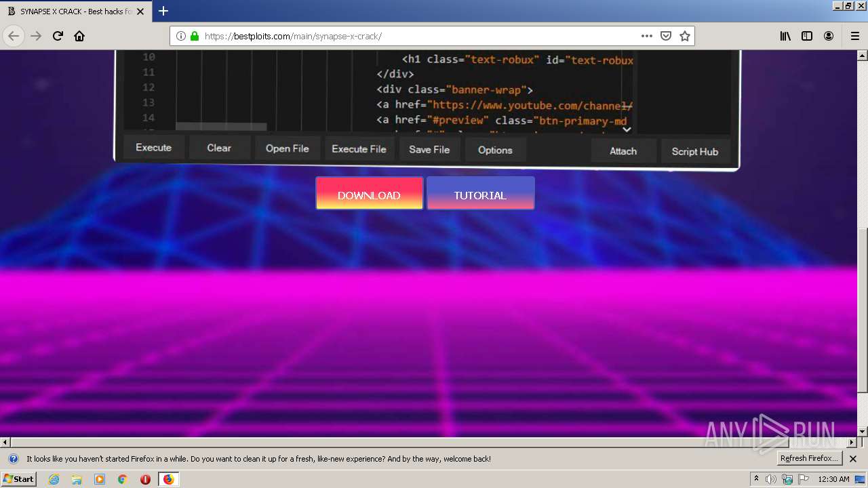This screenshot has width=868, height=488.
Task: Toggle the sidebar view
Action: [x=807, y=36]
